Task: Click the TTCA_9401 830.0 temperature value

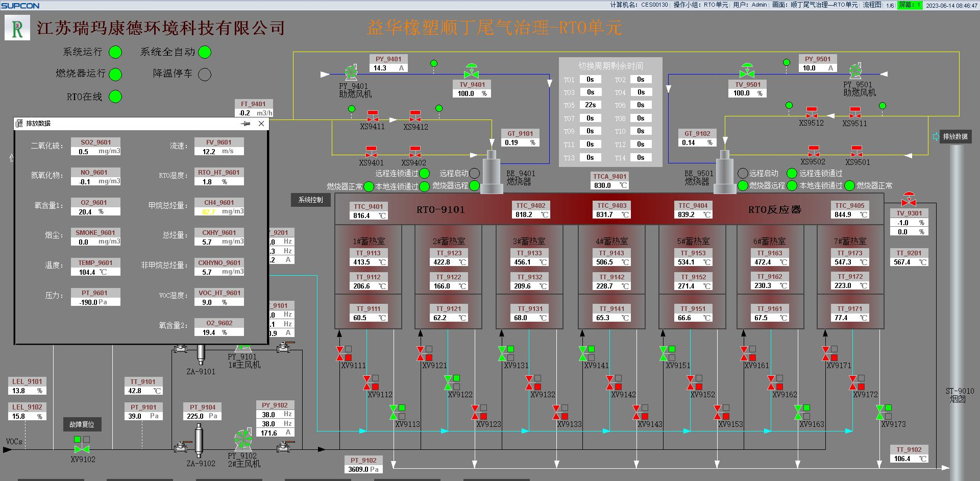Action: pyautogui.click(x=610, y=186)
